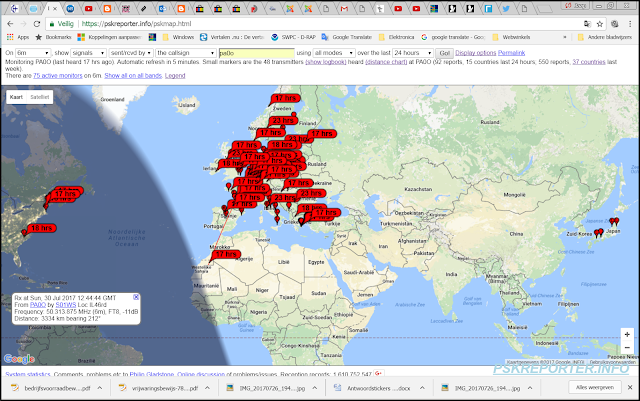Screen dimensions: 640x401
Task: Open the Windows bookmarks folder
Action: [178, 37]
